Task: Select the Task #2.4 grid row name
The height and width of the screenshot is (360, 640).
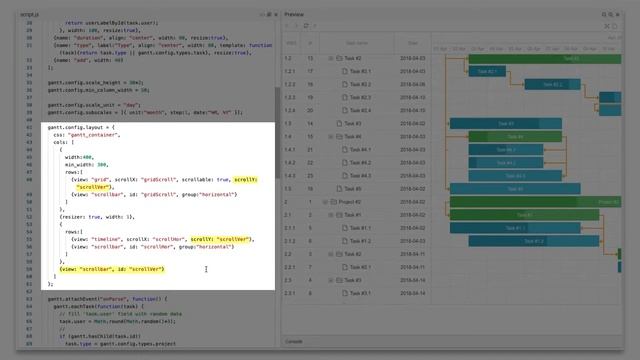Action: (x=360, y=111)
